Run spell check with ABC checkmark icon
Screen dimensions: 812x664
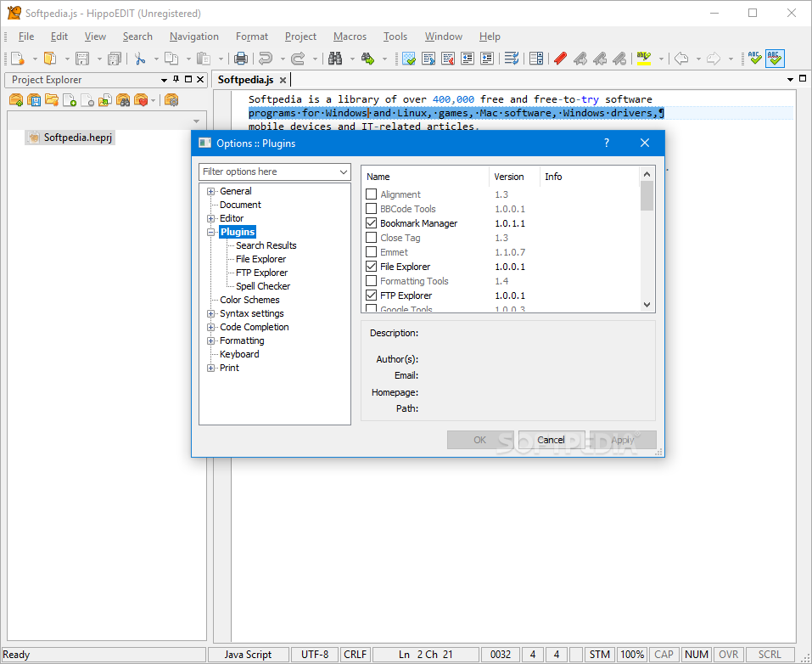[754, 58]
